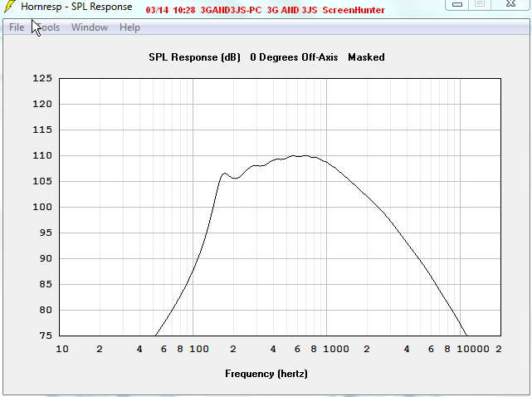Open the Tools menu
Screen dimensions: 532x397
pos(48,27)
